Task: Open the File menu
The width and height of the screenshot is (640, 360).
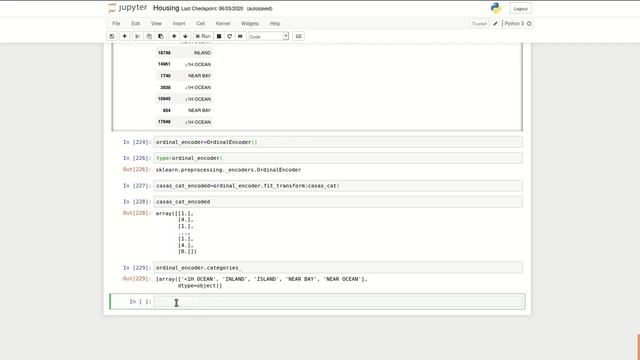Action: 116,24
